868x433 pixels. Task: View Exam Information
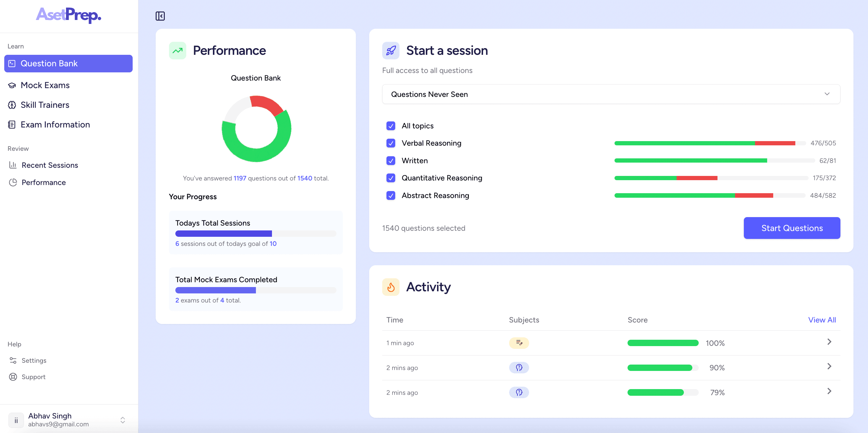(55, 124)
